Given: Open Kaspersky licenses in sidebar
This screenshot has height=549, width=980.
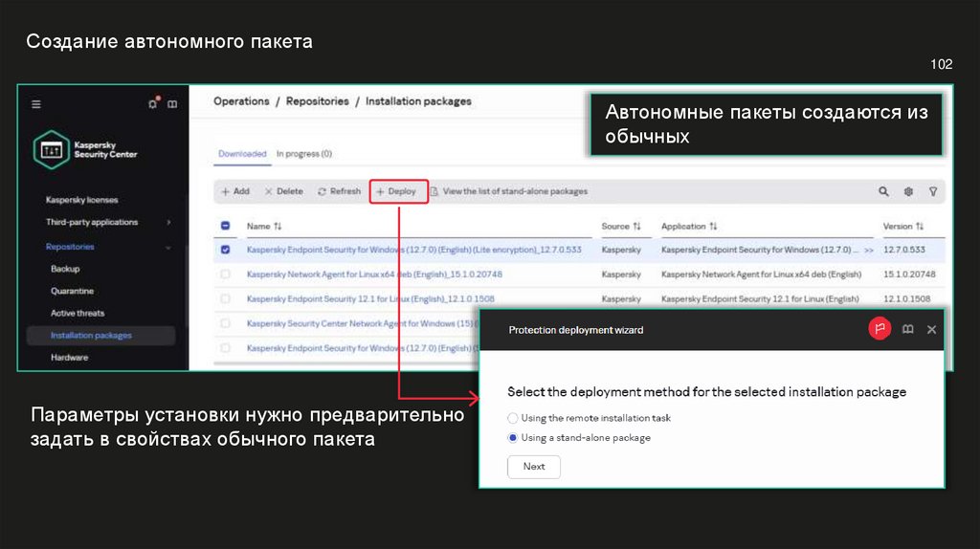Looking at the screenshot, I should (x=82, y=200).
